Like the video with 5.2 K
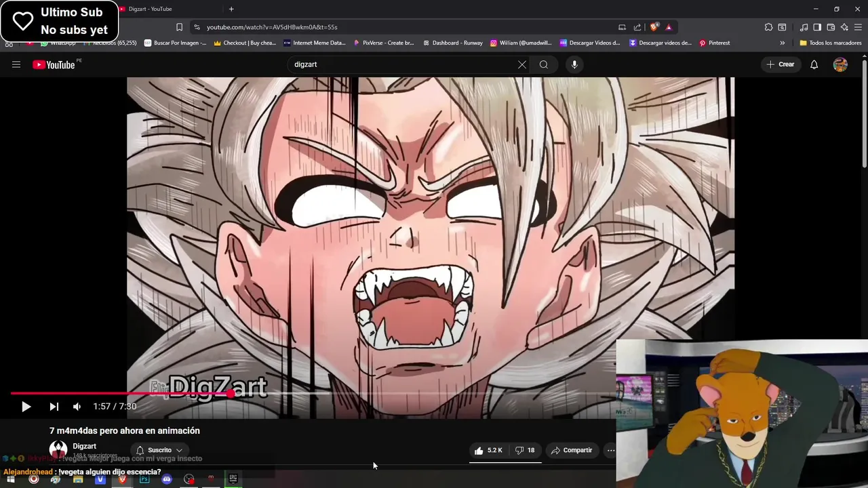868x488 pixels. [488, 450]
